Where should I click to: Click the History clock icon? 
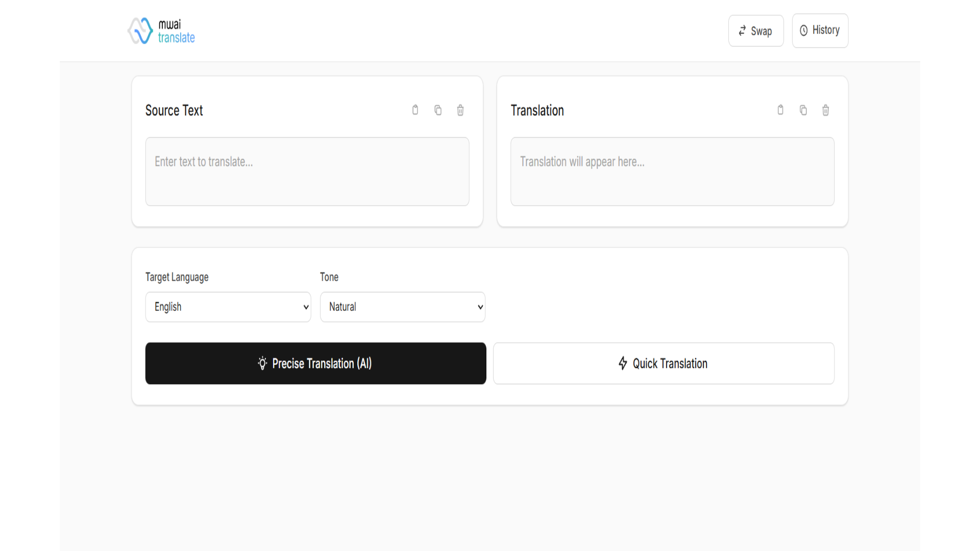click(804, 31)
